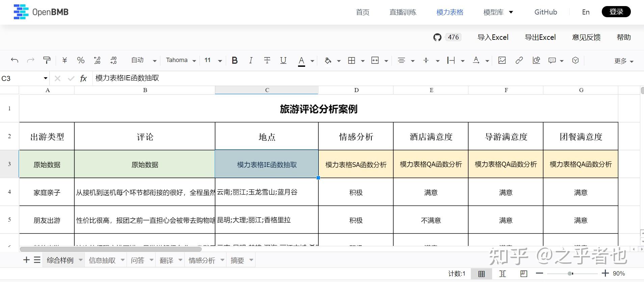
Task: Open GitHub nav link
Action: (546, 12)
